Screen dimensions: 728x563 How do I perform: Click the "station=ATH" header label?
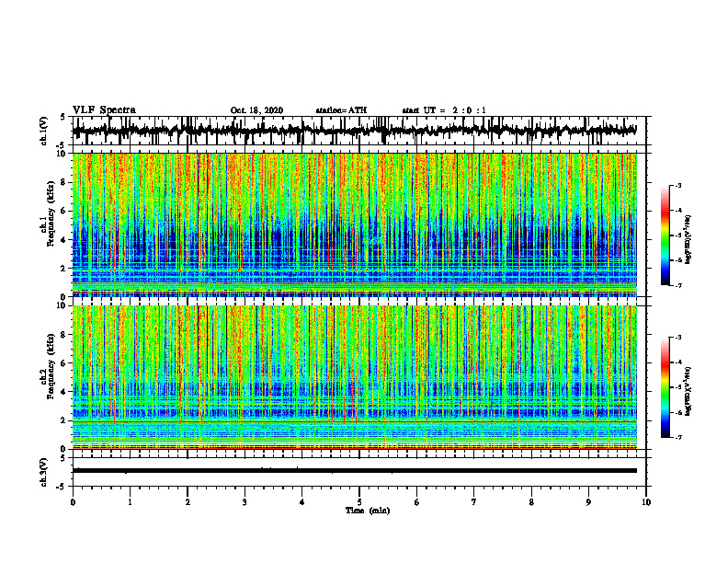click(341, 110)
